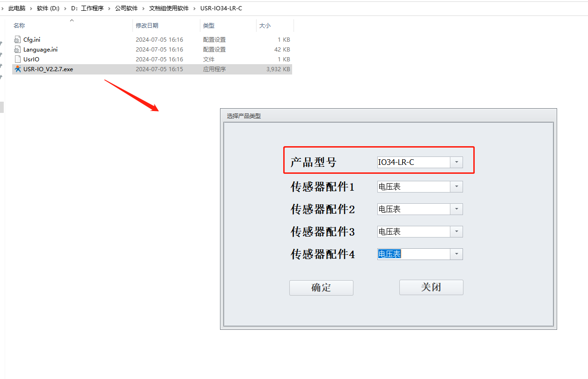The image size is (588, 379).
Task: Select the USR-IO_V2.2.7.exe file name
Action: (48, 69)
